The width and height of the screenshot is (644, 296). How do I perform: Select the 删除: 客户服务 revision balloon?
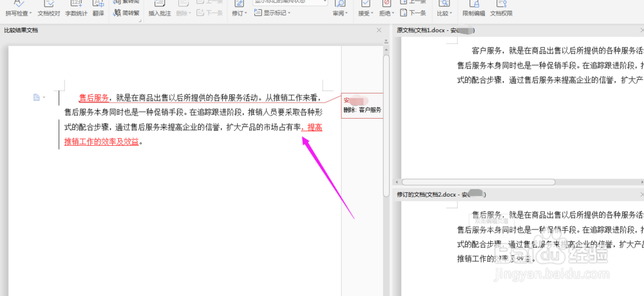pyautogui.click(x=362, y=106)
